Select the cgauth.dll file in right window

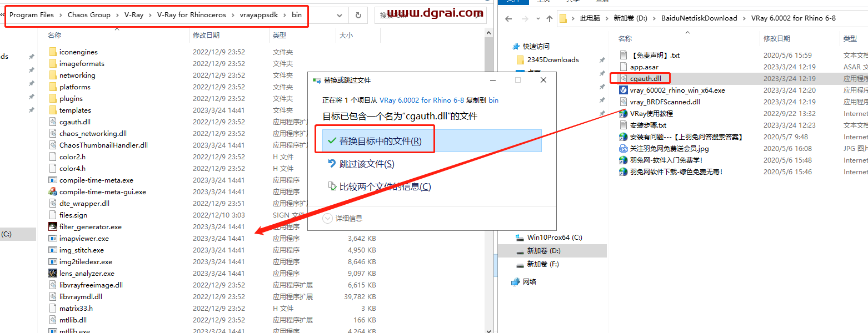click(x=645, y=79)
